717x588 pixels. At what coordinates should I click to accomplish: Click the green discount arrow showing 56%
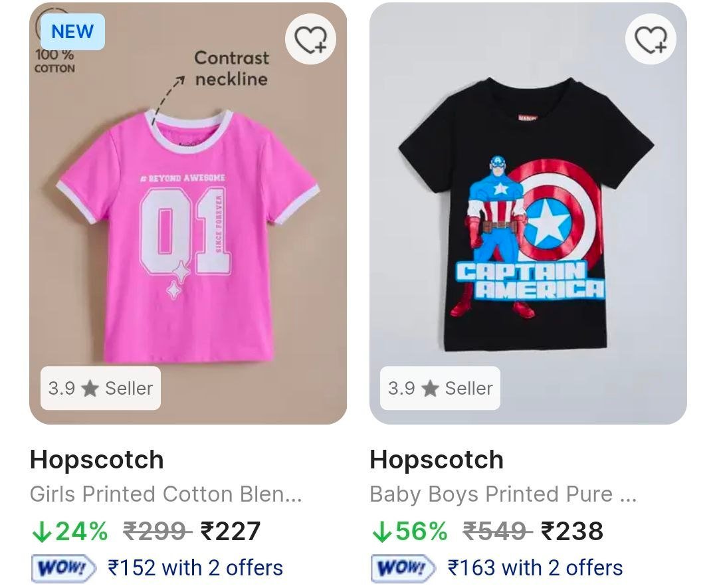(381, 532)
